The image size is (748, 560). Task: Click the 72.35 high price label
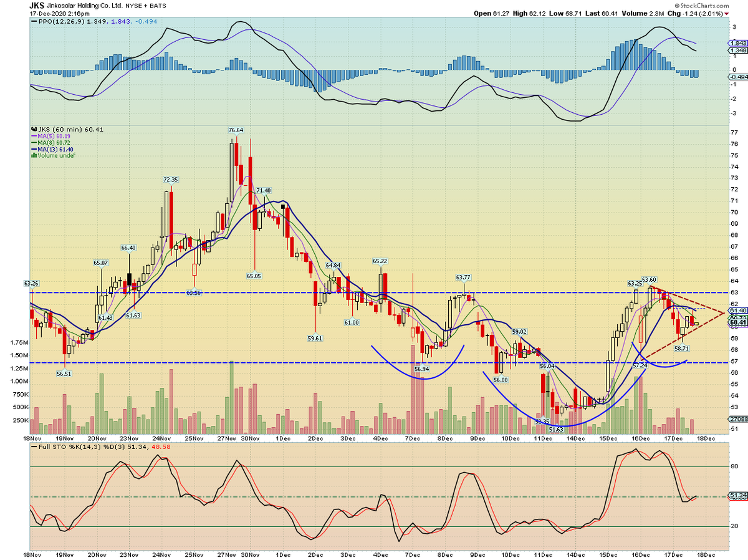(171, 180)
